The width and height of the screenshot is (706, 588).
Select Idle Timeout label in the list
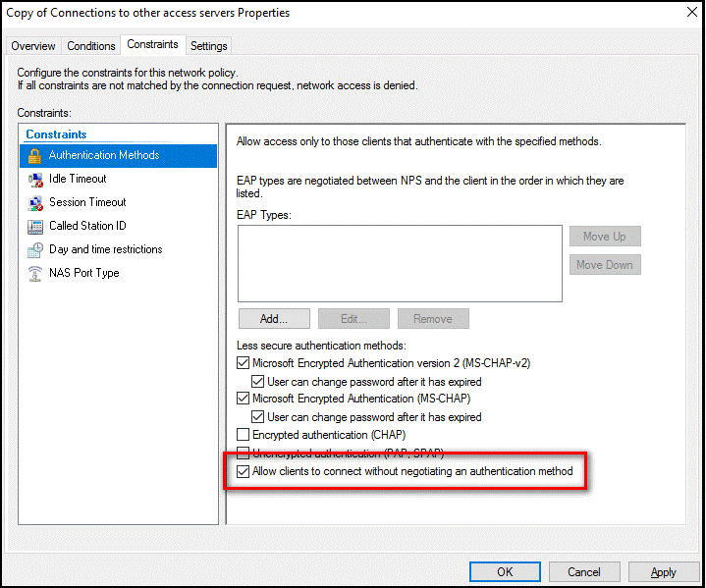pos(78,179)
